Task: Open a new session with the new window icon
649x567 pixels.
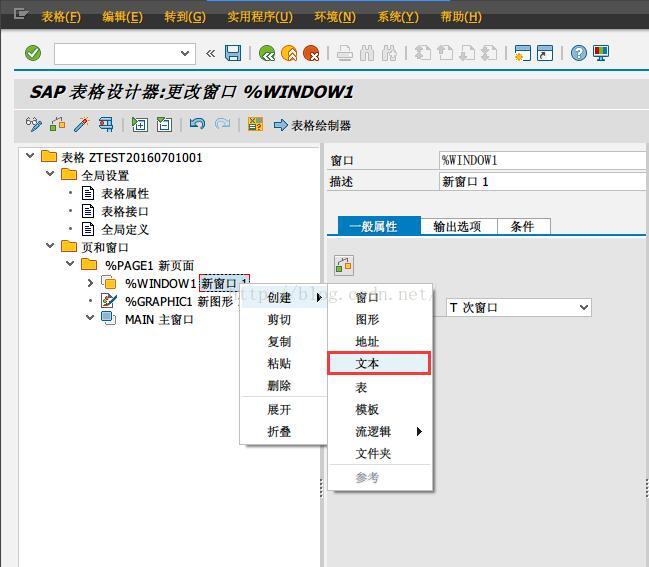Action: pos(522,53)
